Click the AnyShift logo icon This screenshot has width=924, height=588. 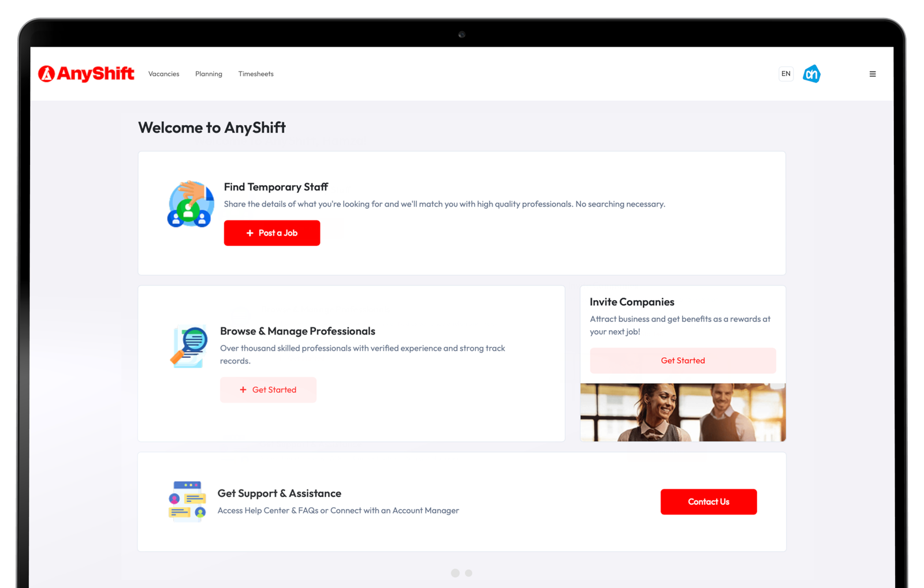(x=47, y=73)
